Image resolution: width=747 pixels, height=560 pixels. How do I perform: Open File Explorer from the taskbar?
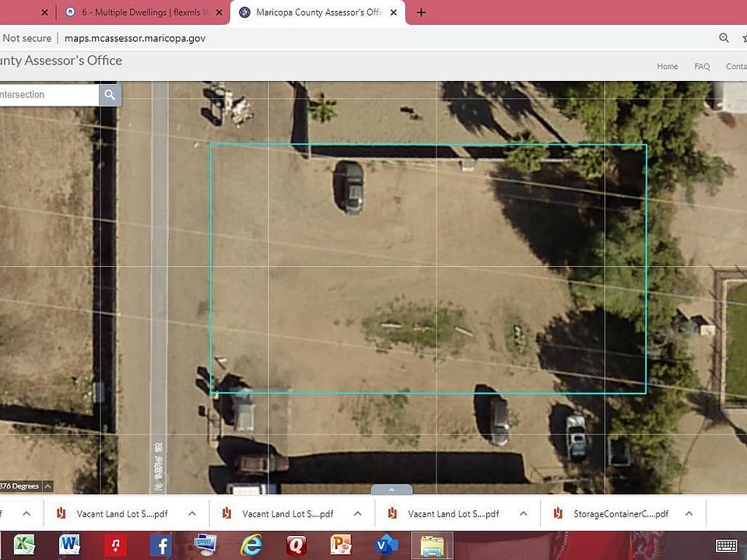coord(432,546)
